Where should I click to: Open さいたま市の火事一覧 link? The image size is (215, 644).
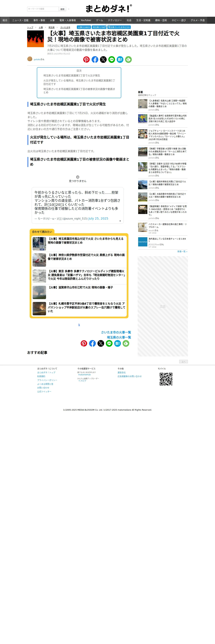click(116, 333)
